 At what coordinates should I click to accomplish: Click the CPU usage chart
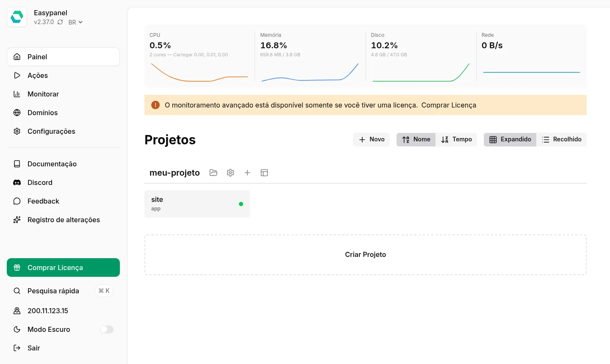click(199, 72)
